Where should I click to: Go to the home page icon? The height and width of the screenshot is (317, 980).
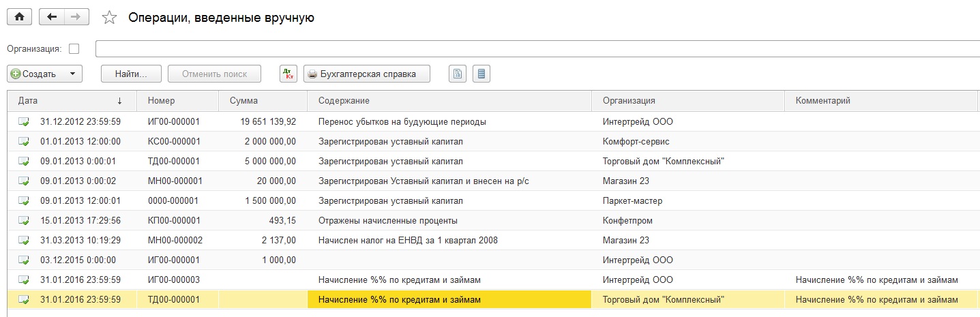click(19, 18)
